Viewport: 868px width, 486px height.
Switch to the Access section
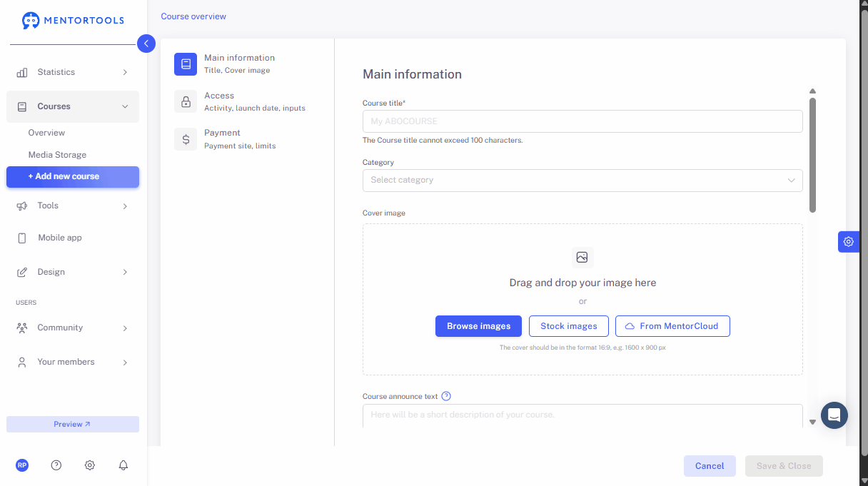(x=239, y=101)
